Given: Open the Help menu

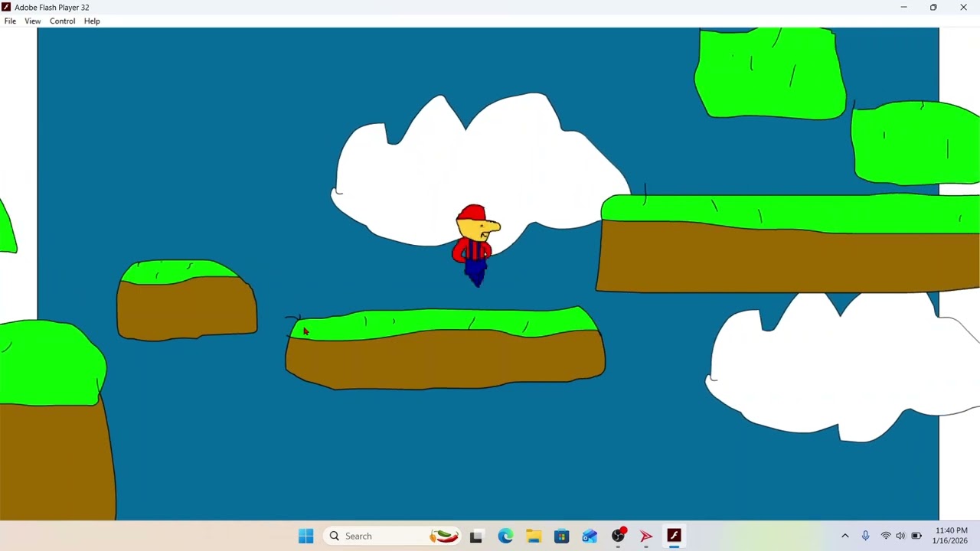Looking at the screenshot, I should point(92,21).
